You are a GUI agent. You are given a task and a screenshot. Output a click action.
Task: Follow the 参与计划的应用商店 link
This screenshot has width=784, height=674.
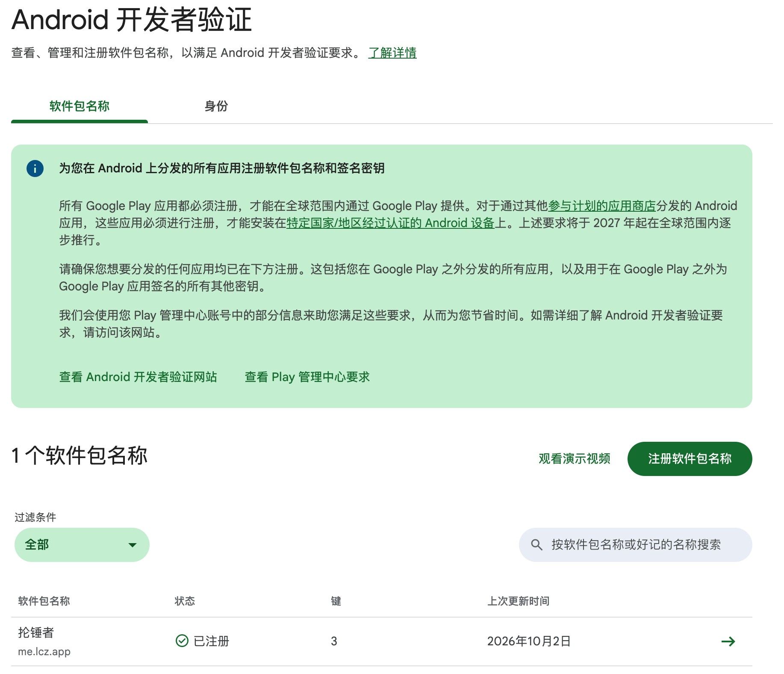coord(602,206)
